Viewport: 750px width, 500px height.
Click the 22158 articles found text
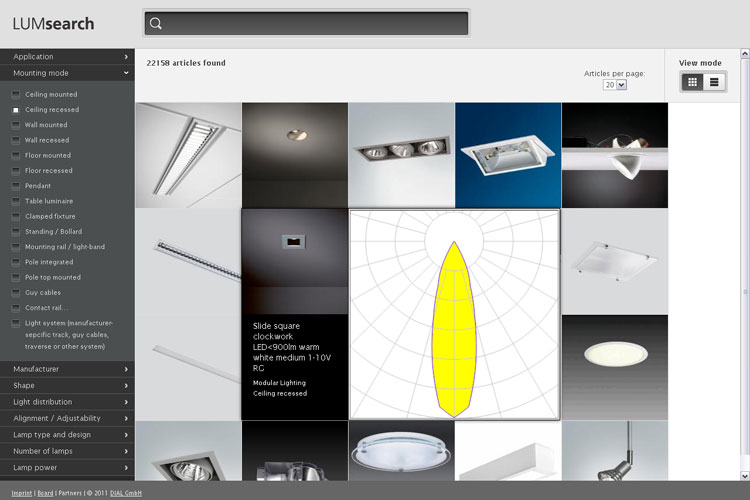pos(186,63)
